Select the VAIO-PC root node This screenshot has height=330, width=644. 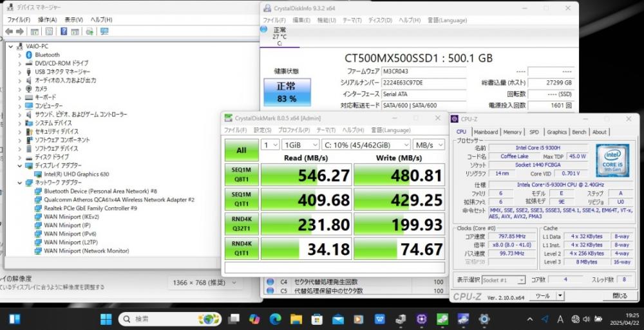37,46
